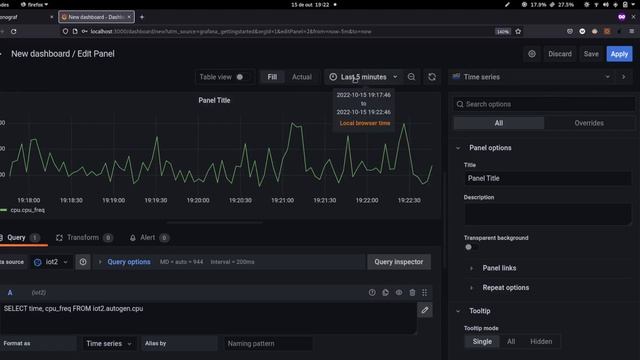Enable Transparent background switch
640x360 pixels.
[x=471, y=247]
